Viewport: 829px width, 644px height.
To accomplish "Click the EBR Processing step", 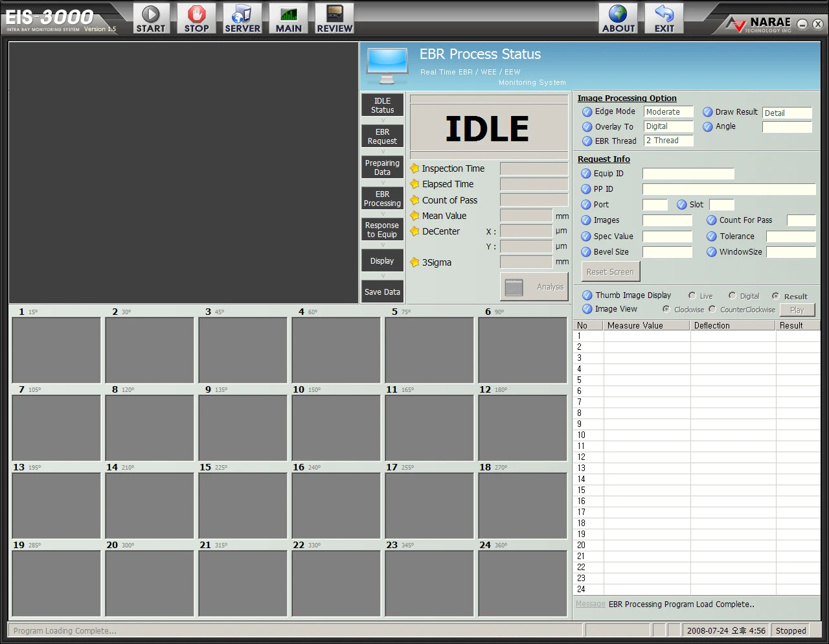I will 382,198.
